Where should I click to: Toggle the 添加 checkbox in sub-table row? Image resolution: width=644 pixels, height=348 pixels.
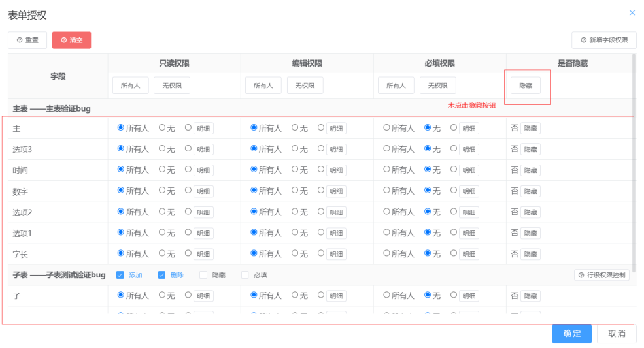[x=120, y=276]
